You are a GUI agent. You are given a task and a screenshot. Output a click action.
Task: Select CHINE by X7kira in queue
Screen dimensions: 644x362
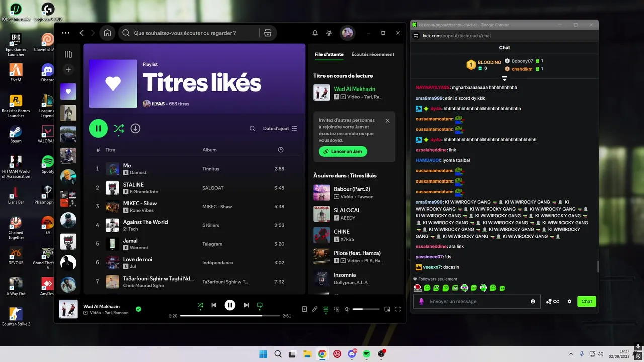[x=355, y=235]
